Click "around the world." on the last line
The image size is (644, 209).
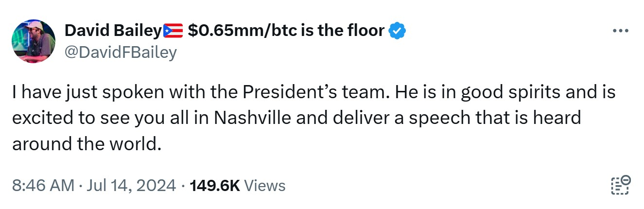86,143
